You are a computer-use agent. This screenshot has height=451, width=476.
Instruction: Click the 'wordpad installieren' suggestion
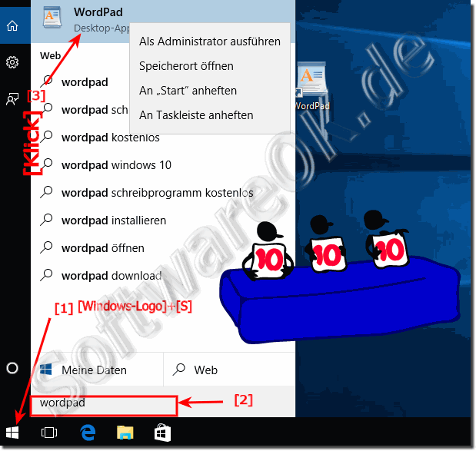click(x=114, y=221)
